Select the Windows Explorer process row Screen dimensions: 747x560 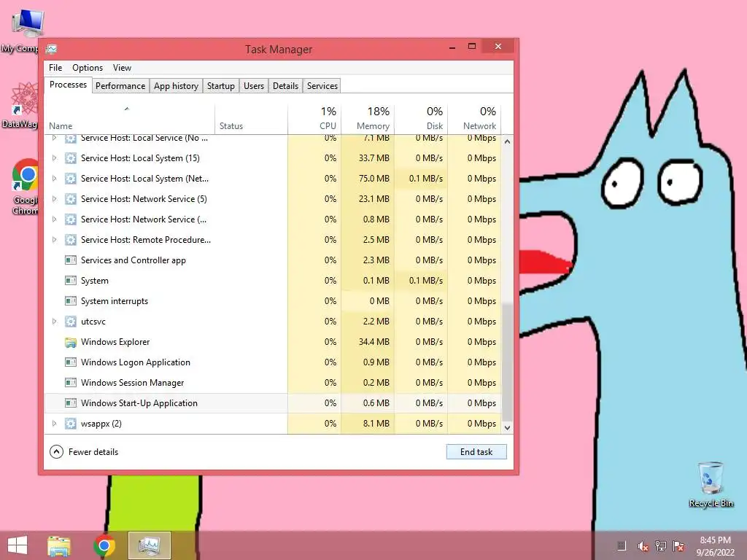point(273,342)
